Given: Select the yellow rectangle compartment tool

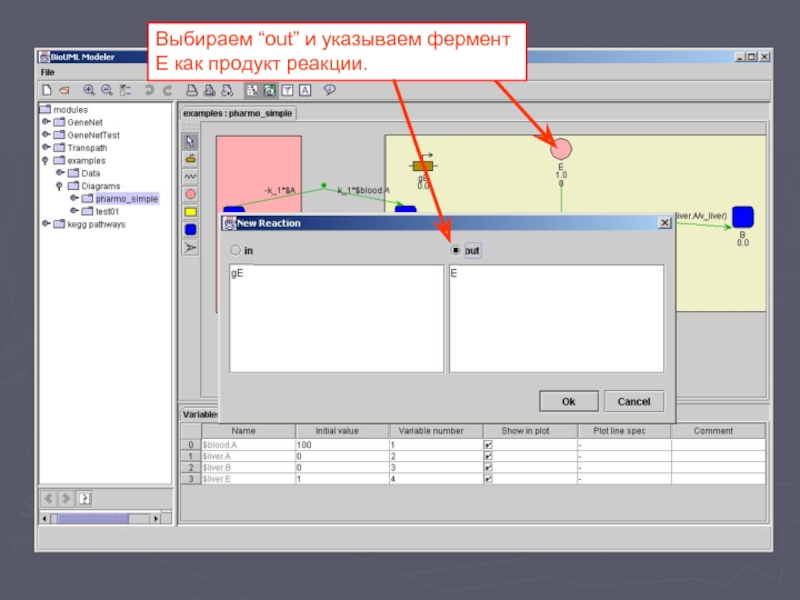Looking at the screenshot, I should tap(190, 212).
